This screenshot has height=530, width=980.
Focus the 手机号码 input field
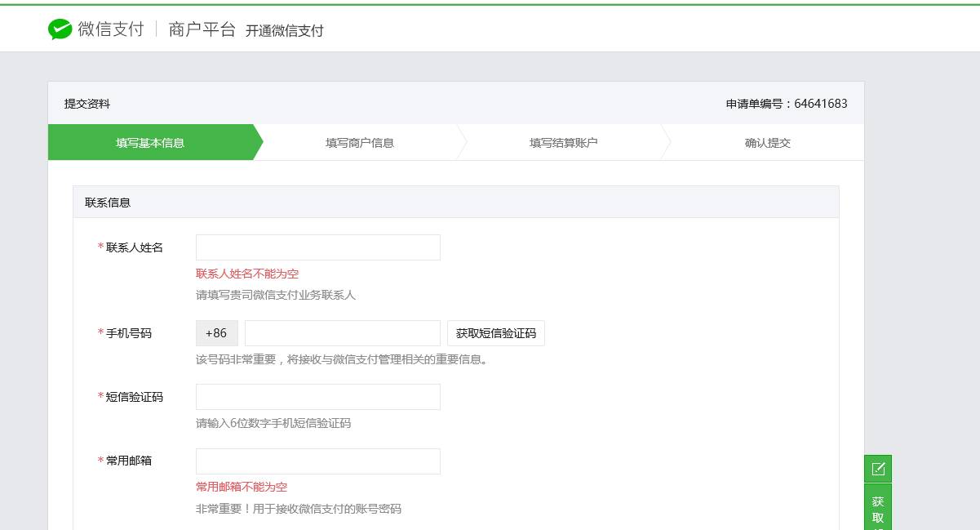343,333
